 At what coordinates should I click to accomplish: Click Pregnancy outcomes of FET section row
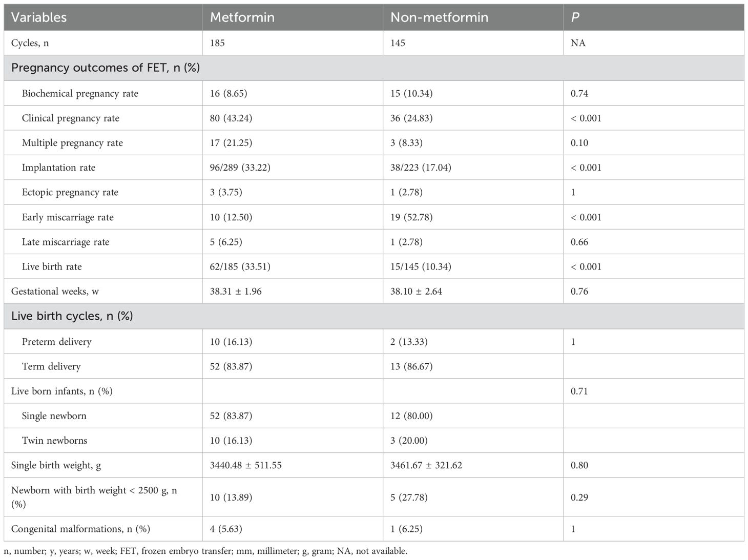click(374, 68)
